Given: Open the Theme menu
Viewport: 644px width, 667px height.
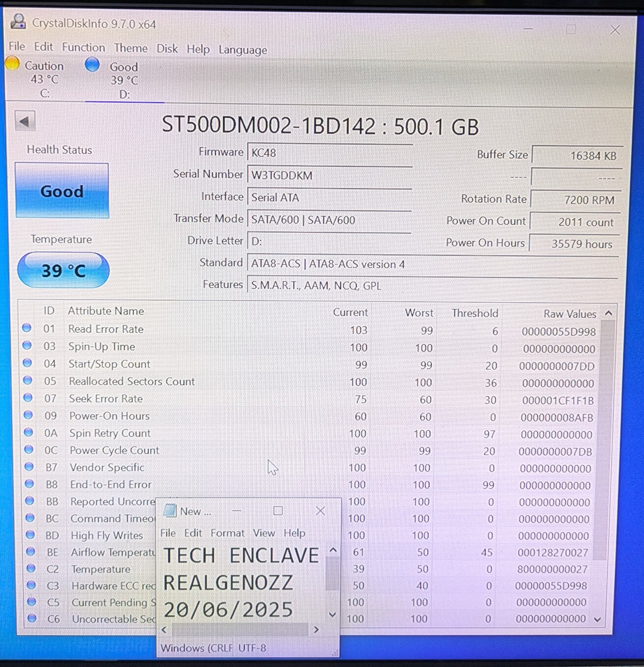Looking at the screenshot, I should 131,48.
